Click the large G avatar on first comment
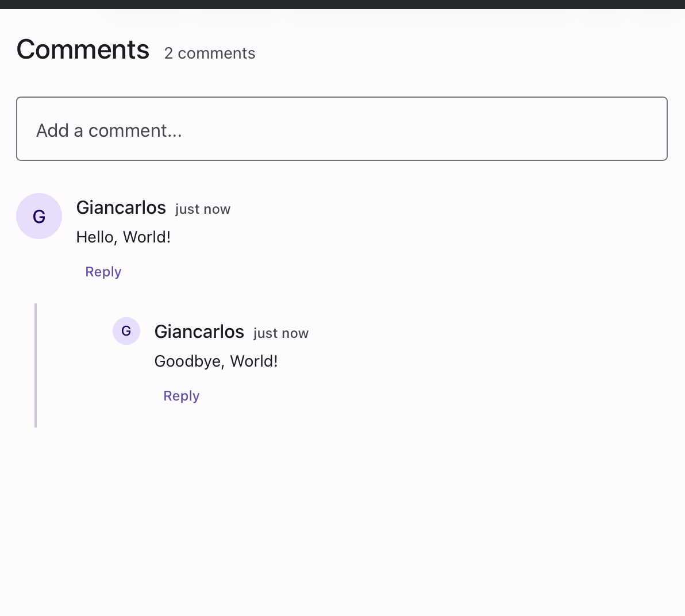The width and height of the screenshot is (685, 616). click(x=39, y=216)
